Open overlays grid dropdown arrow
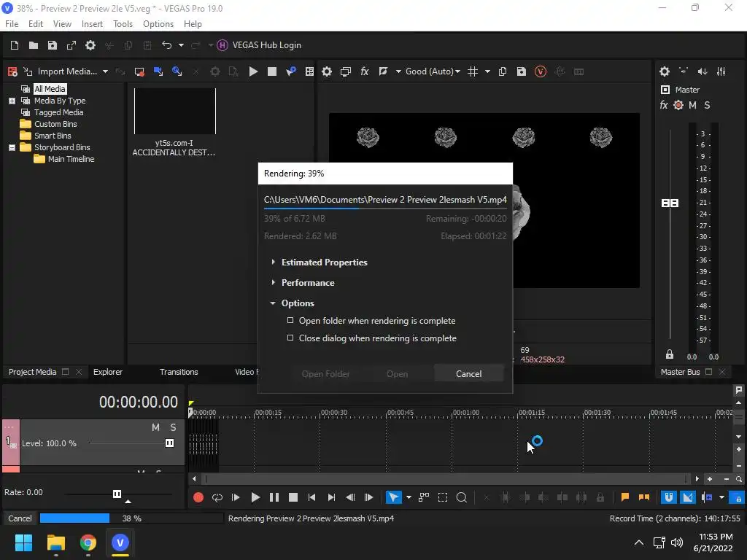This screenshot has width=747, height=560. tap(487, 71)
